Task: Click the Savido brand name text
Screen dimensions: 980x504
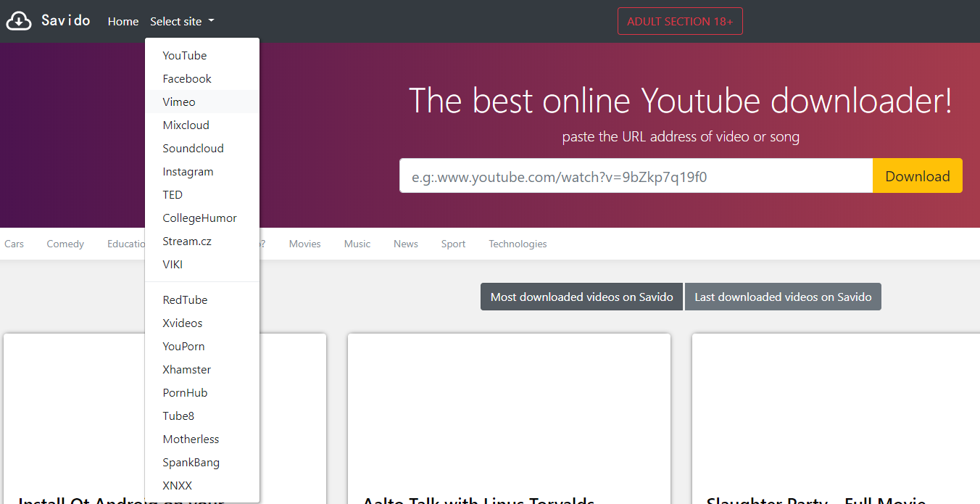Action: (66, 20)
